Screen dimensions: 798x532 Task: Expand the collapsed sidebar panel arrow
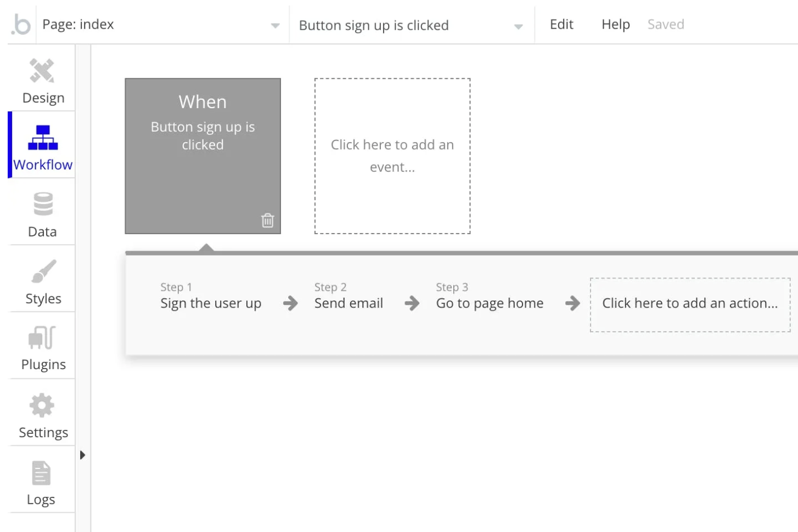[83, 455]
